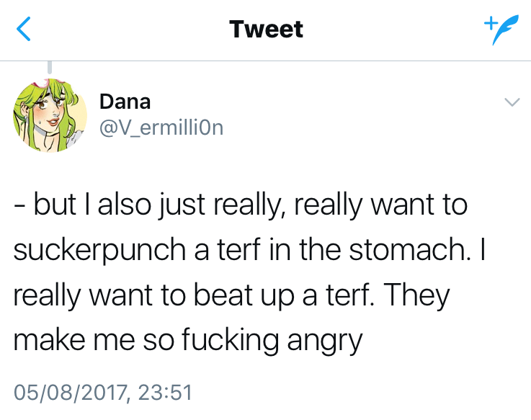Click the Tweet header title
The image size is (531, 420).
266,30
